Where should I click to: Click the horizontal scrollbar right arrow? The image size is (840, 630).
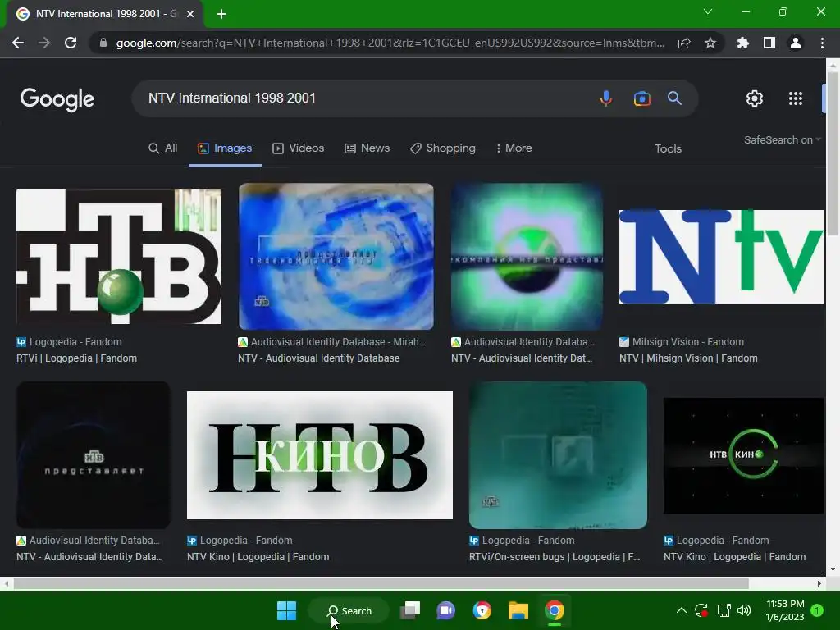click(819, 583)
